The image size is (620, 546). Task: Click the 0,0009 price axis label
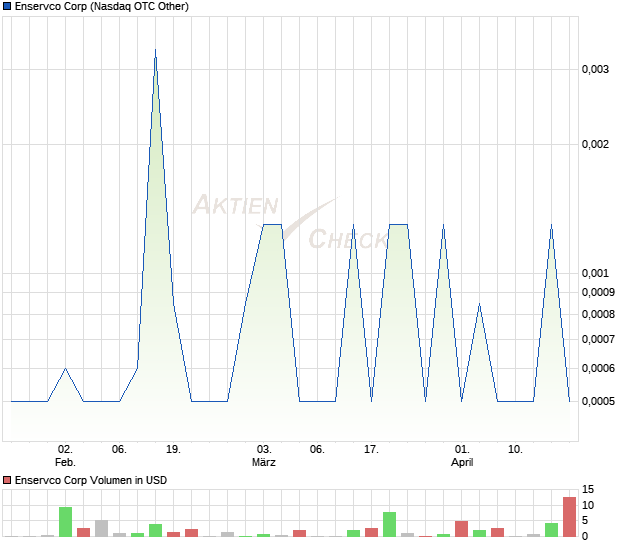click(598, 292)
